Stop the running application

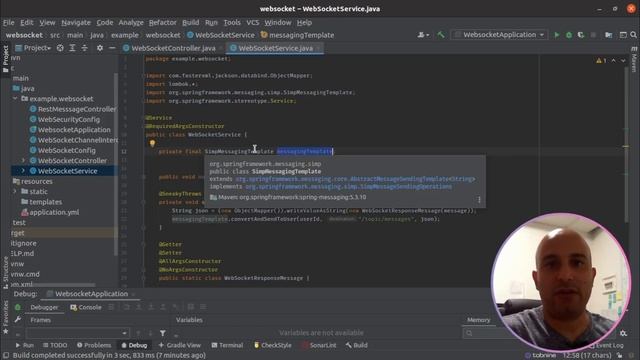(593, 35)
